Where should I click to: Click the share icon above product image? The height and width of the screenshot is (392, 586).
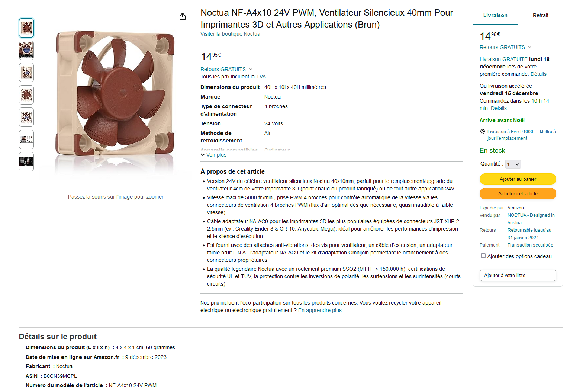click(x=183, y=17)
